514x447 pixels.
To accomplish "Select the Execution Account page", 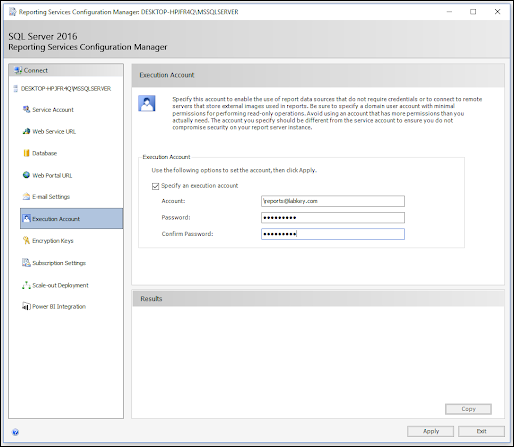I will [71, 219].
